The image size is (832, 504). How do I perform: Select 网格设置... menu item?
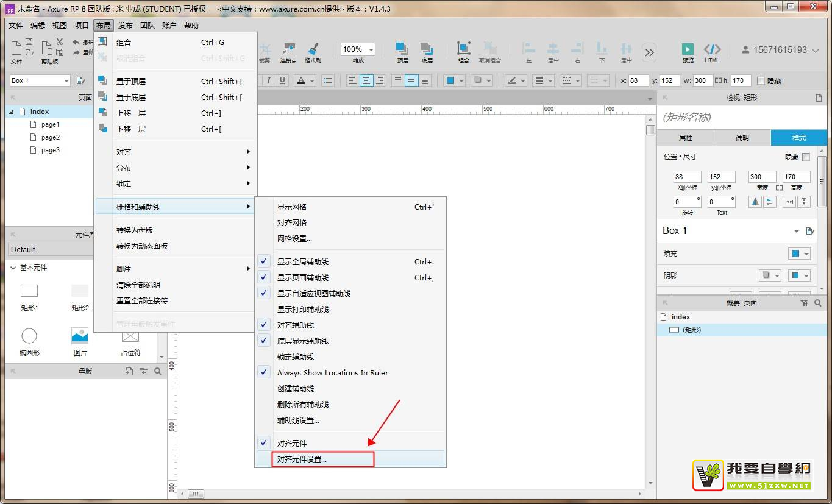point(350,238)
